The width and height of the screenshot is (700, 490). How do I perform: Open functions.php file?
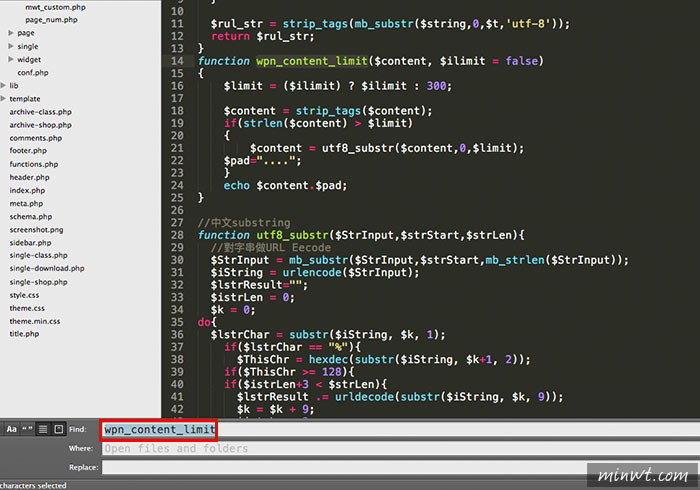[x=34, y=164]
